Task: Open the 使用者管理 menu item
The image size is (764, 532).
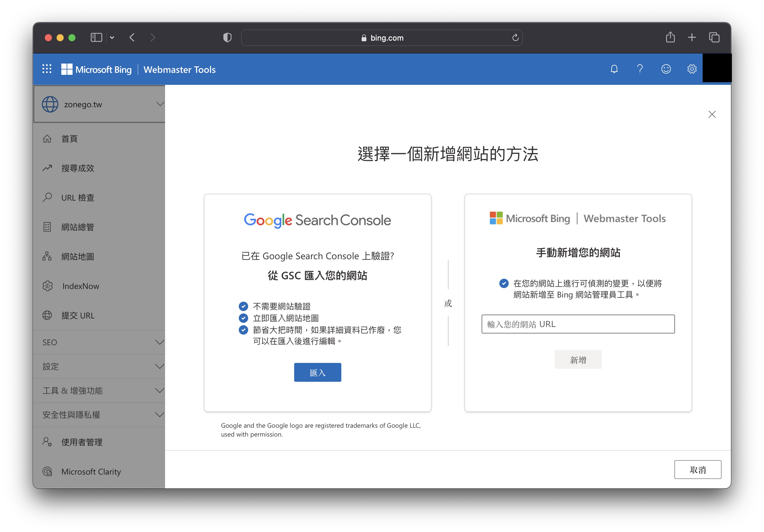Action: point(99,442)
